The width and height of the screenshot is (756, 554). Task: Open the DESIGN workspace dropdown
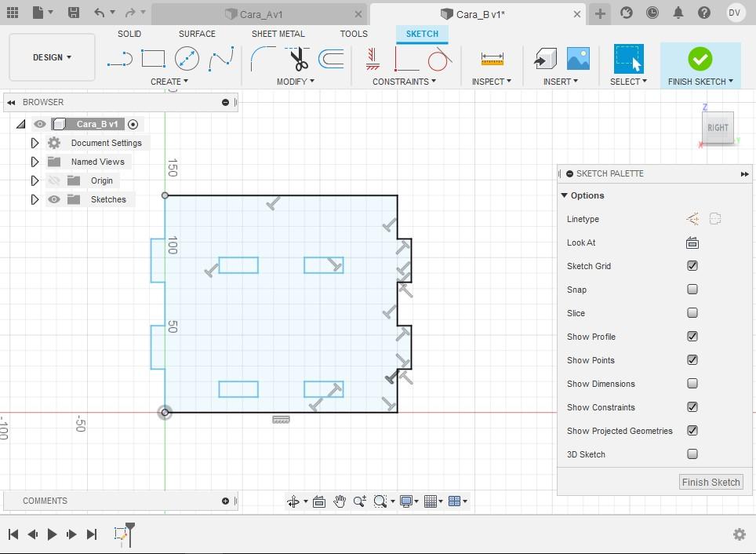tap(52, 57)
